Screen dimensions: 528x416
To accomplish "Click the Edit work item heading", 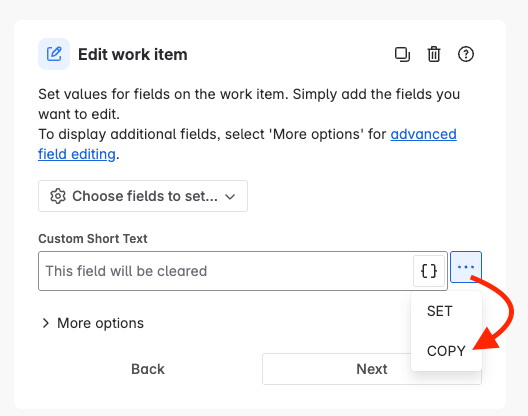I will click(x=133, y=54).
